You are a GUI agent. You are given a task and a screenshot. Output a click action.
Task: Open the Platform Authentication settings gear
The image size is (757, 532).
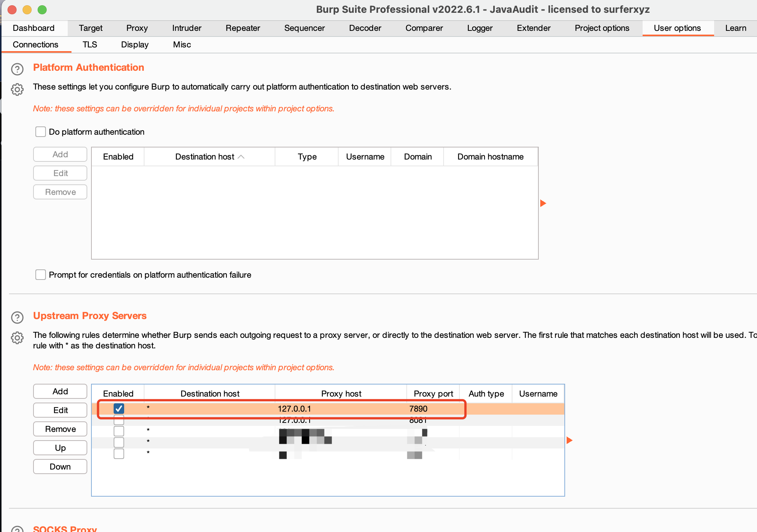17,90
